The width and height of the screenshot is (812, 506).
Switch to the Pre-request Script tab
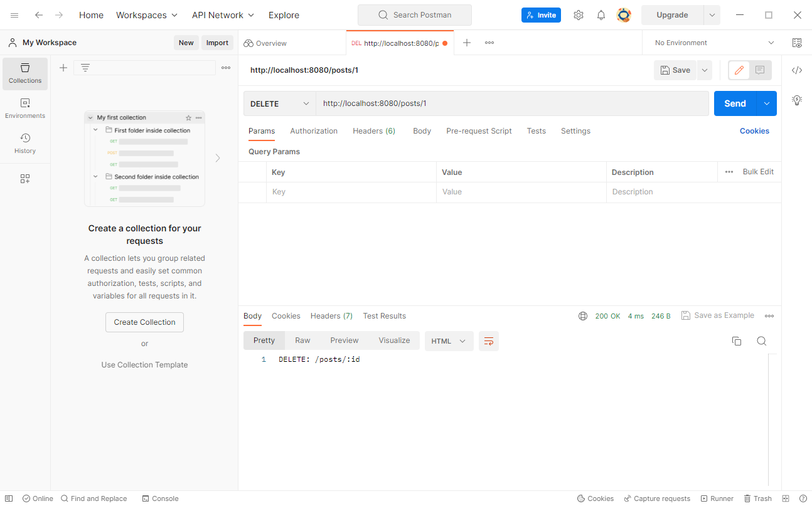[479, 131]
